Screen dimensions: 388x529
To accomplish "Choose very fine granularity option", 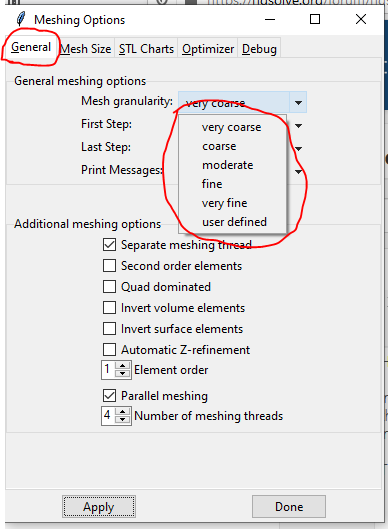I will pyautogui.click(x=225, y=203).
